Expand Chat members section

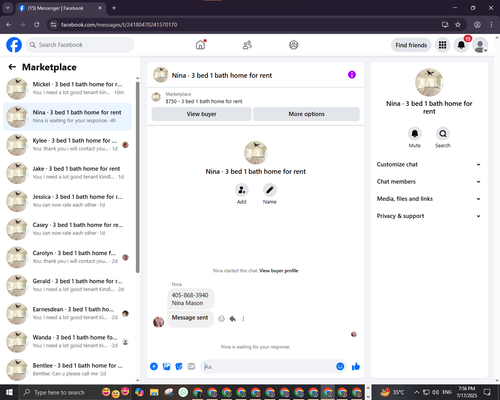429,182
